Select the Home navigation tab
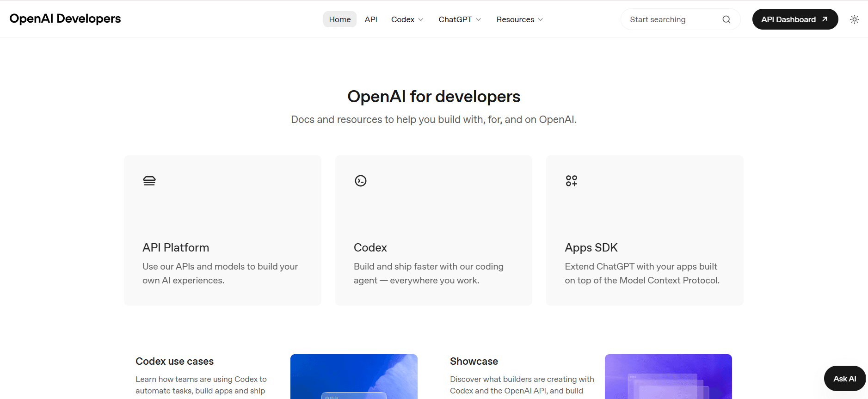The image size is (868, 399). (x=340, y=19)
